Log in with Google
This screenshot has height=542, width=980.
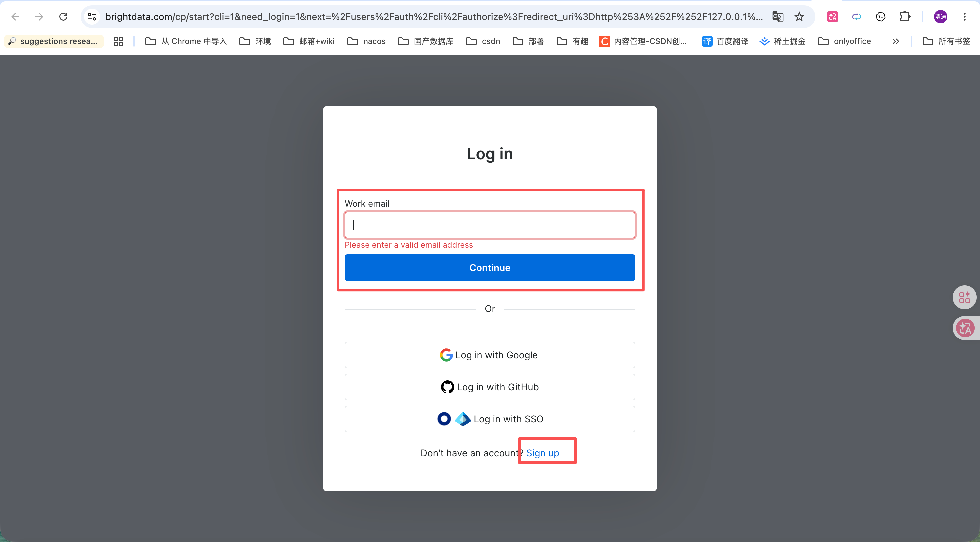click(x=490, y=355)
